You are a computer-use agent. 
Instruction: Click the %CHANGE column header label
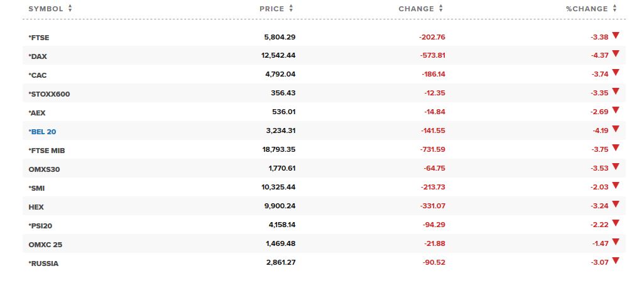tap(587, 9)
